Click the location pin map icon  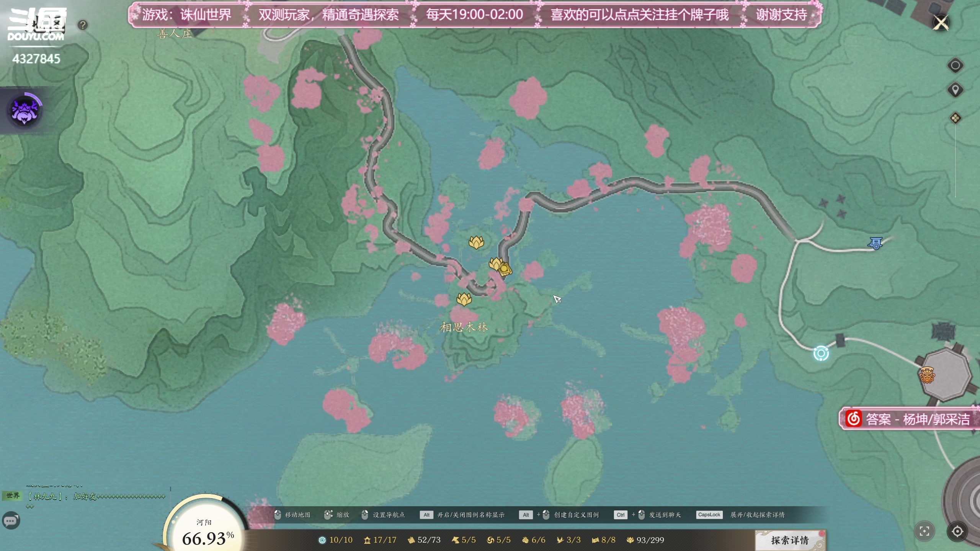[x=955, y=90]
